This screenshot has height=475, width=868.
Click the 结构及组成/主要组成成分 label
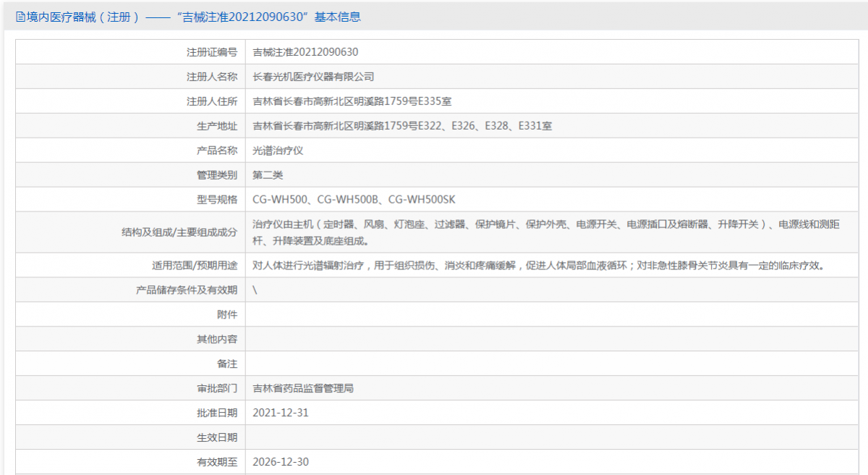[x=180, y=232]
